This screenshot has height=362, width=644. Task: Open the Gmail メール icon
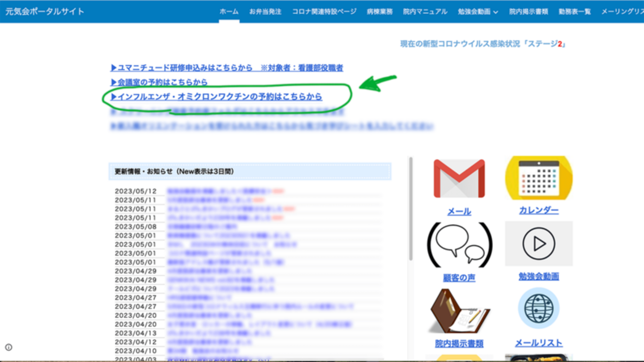459,178
